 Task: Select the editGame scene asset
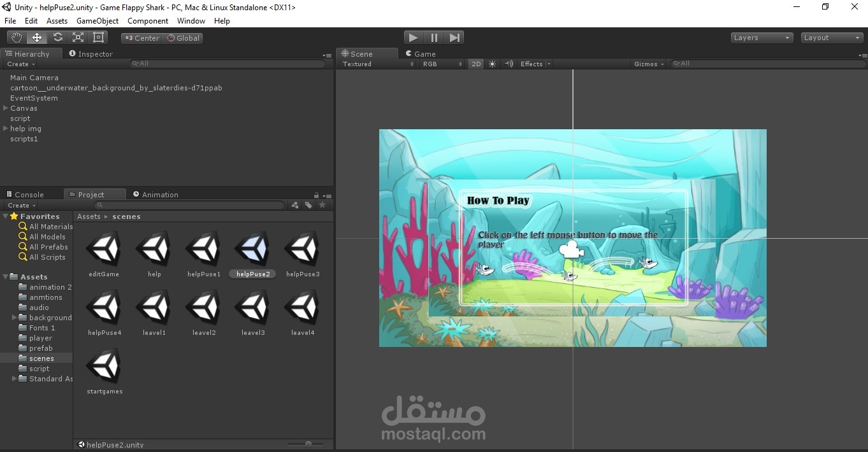[x=104, y=253]
